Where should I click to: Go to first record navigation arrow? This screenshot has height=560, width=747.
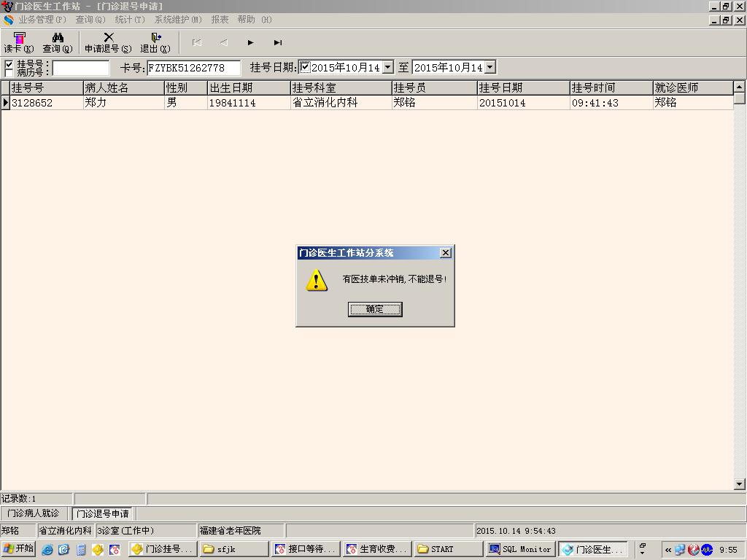coord(197,42)
